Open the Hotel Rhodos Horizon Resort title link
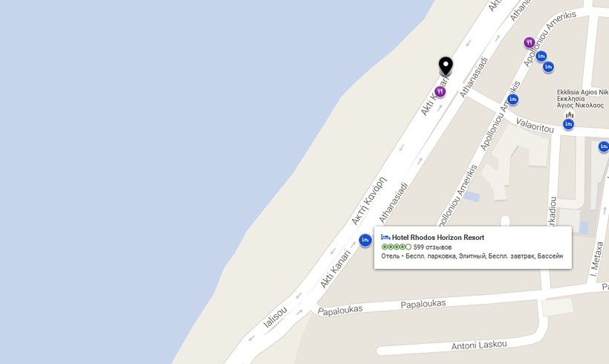 pos(438,238)
